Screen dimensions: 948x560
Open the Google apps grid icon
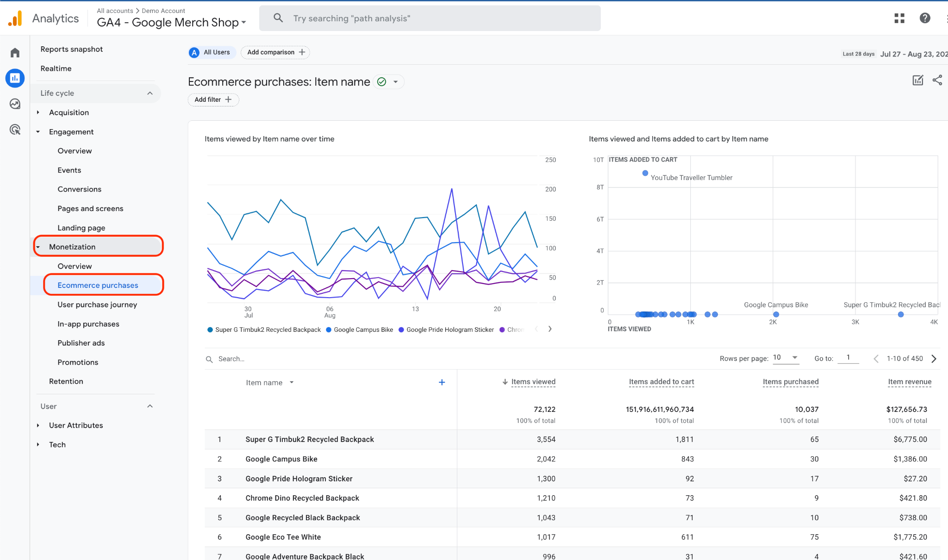pyautogui.click(x=899, y=18)
